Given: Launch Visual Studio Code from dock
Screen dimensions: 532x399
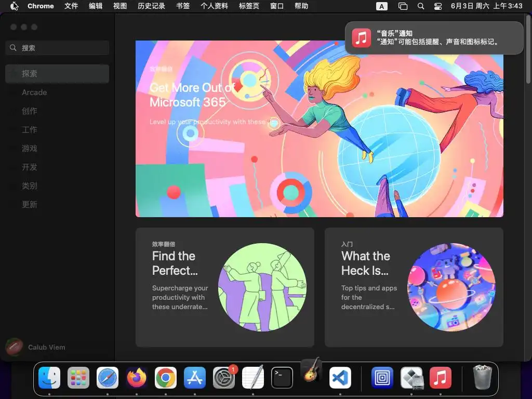Looking at the screenshot, I should (340, 378).
